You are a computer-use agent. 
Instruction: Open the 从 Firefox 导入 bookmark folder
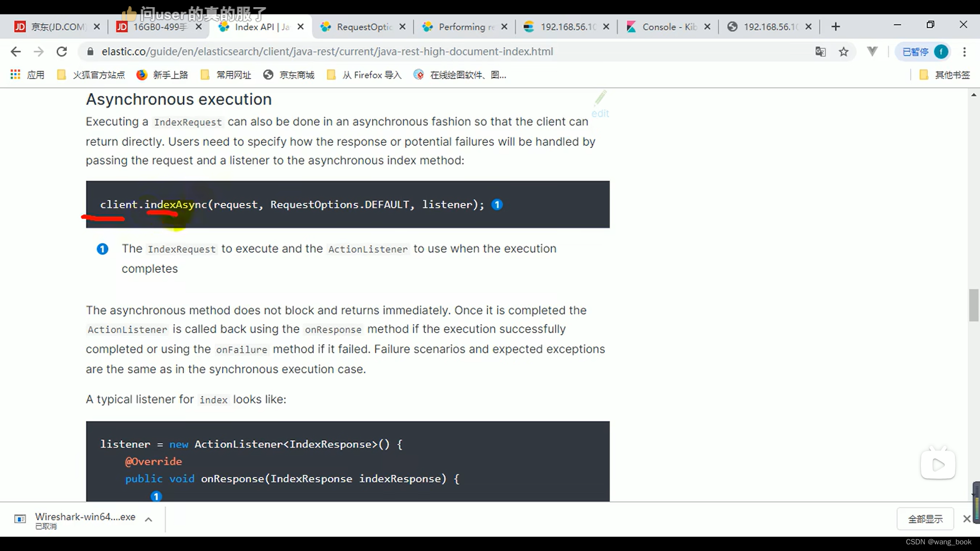coord(364,75)
